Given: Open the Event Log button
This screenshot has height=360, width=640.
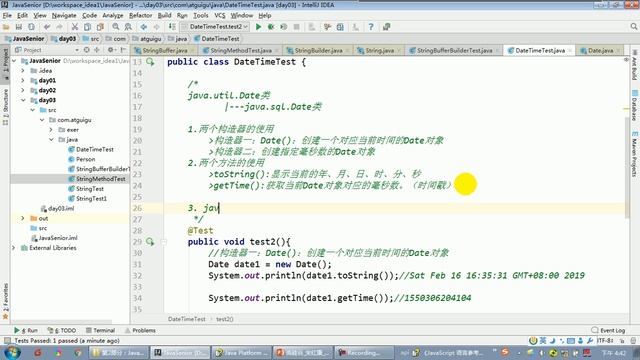Looking at the screenshot, I should pos(608,330).
